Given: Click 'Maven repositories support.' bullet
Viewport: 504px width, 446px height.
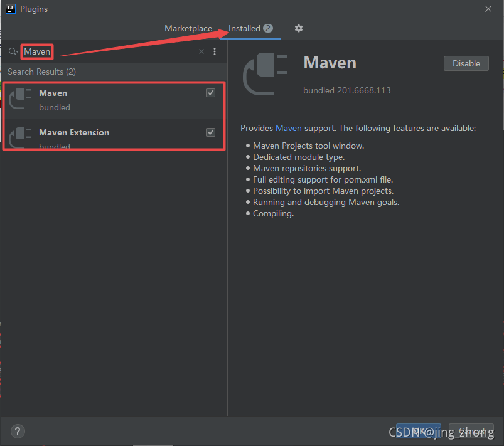Looking at the screenshot, I should tap(307, 168).
